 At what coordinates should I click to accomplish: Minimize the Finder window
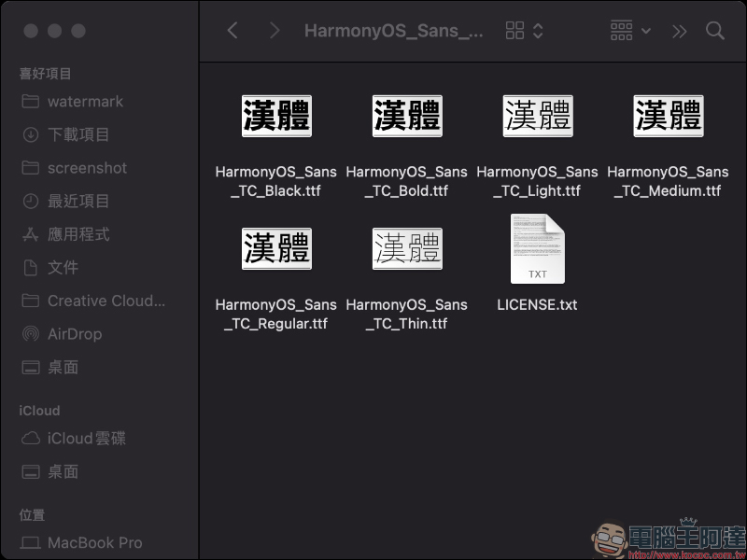[55, 31]
